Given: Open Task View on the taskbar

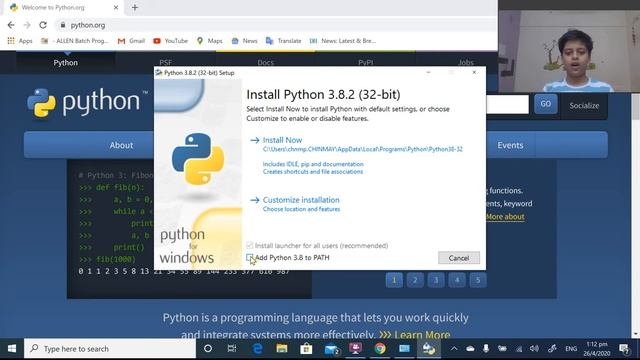Looking at the screenshot, I should [232, 349].
